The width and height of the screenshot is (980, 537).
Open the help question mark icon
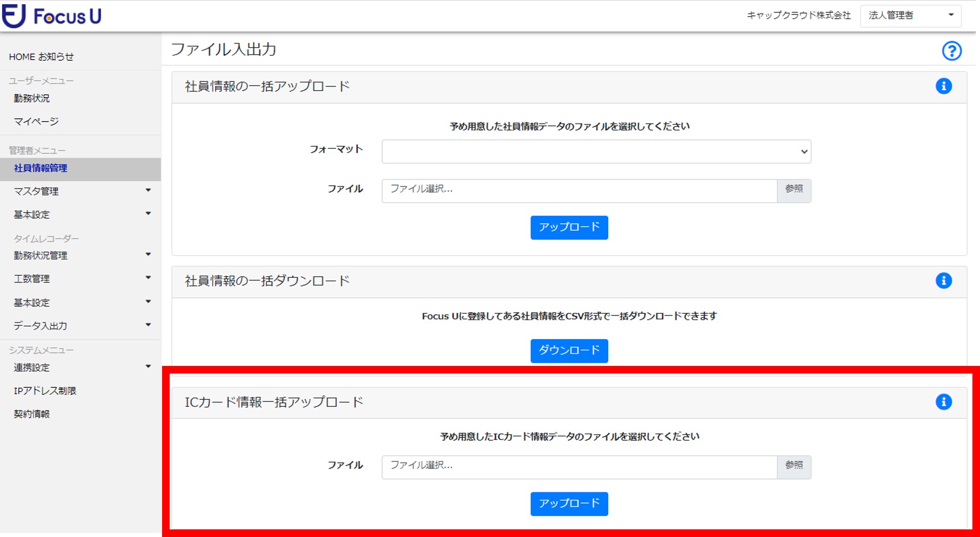coord(952,51)
